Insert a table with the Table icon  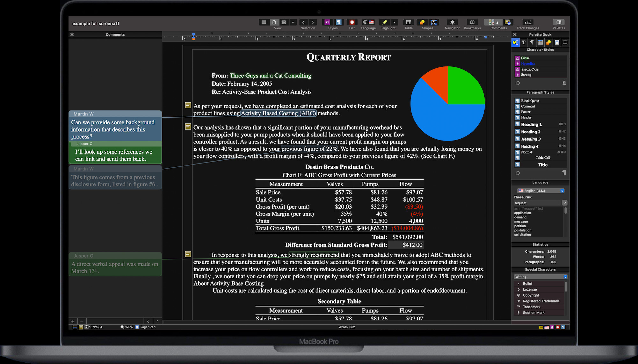(408, 22)
